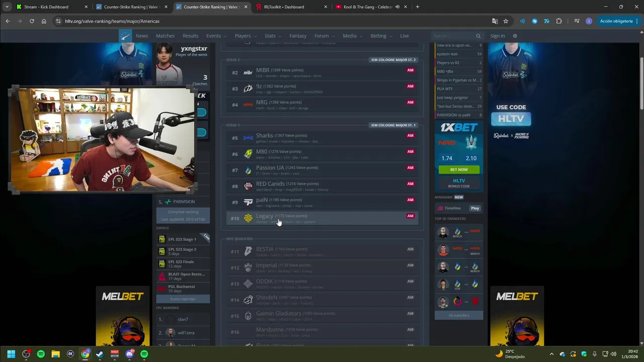The width and height of the screenshot is (644, 362).
Task: Click the 9z team logo
Action: click(x=248, y=88)
